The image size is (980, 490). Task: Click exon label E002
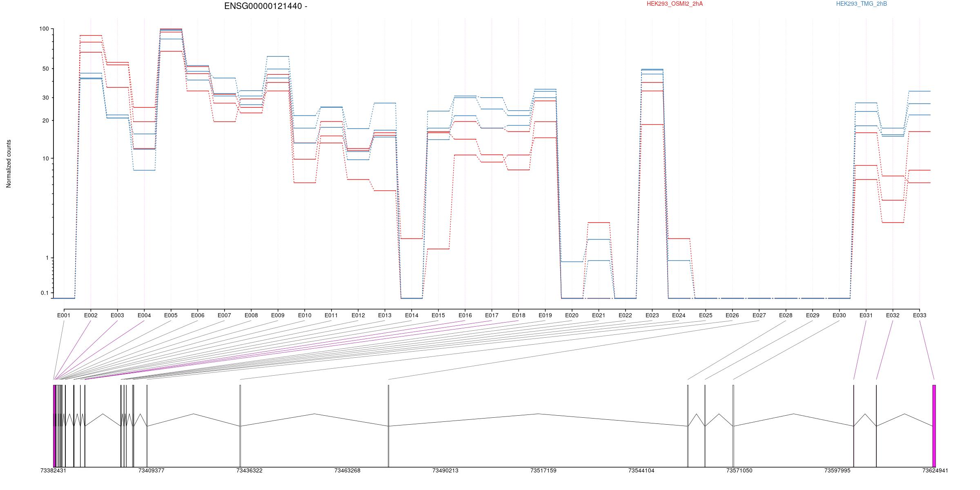coord(91,315)
